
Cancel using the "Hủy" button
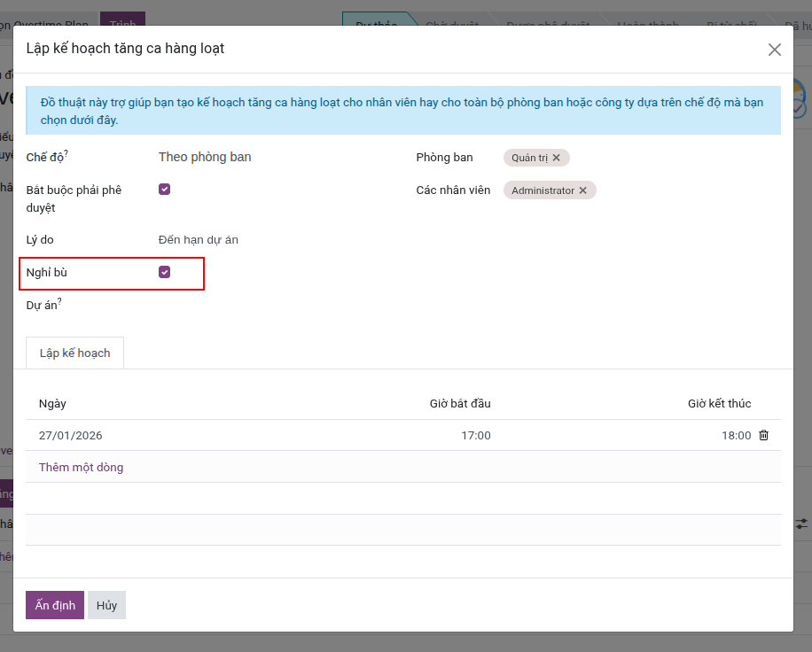105,604
